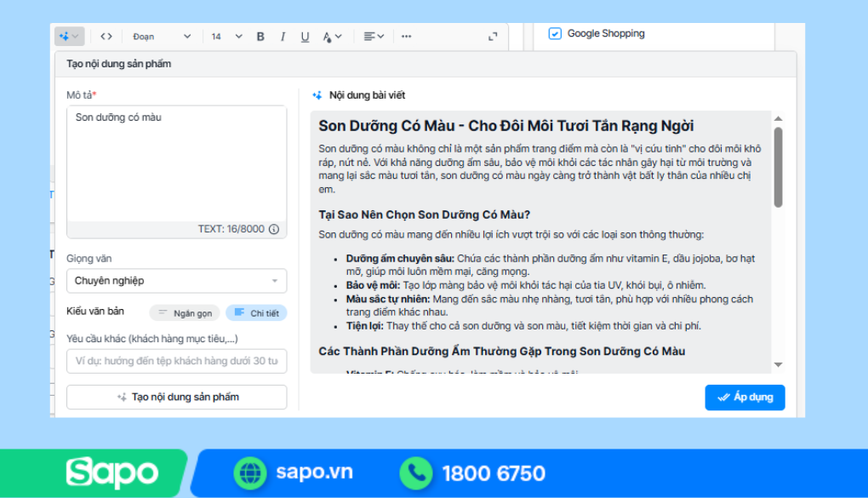868x498 pixels.
Task: Apply Italic formatting to text
Action: coord(282,36)
